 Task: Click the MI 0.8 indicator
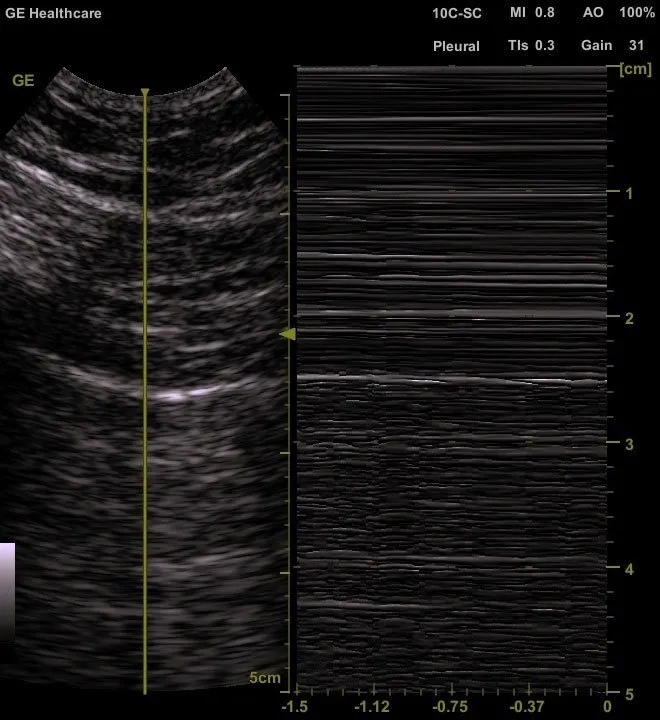click(x=532, y=14)
